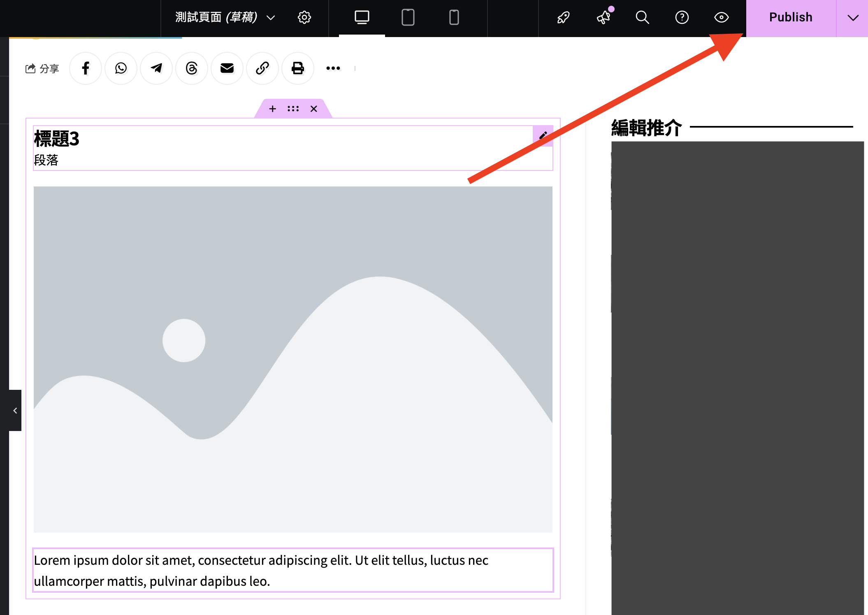Click the print share icon
The image size is (868, 615).
(298, 68)
